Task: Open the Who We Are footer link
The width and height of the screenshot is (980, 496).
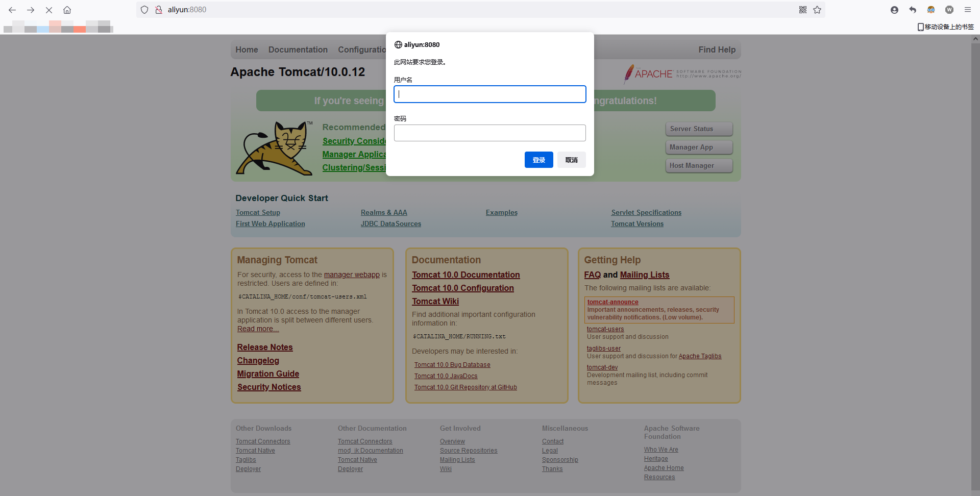Action: coord(661,450)
